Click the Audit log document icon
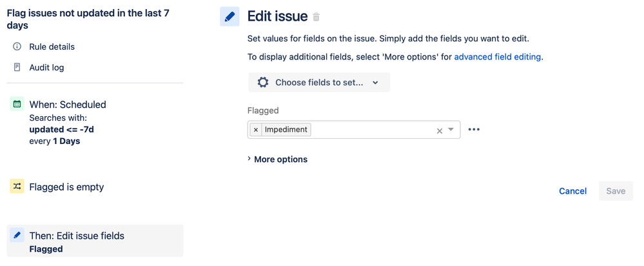644x266 pixels. [x=17, y=67]
